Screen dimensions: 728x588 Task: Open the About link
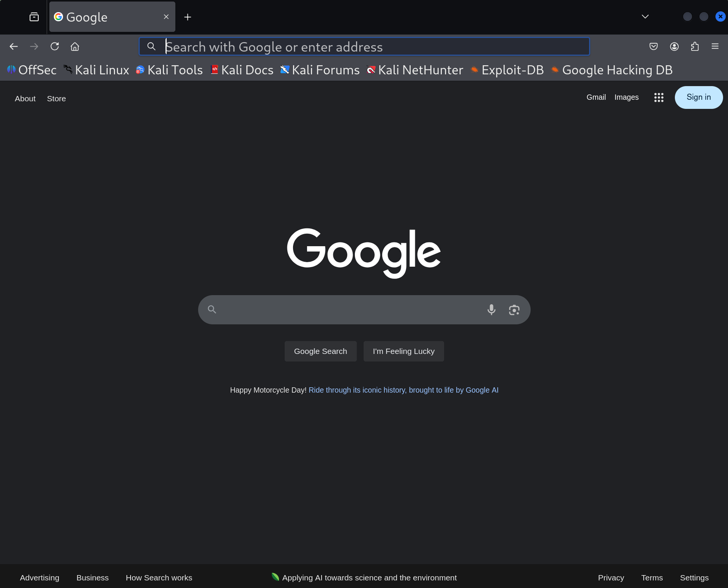(25, 99)
